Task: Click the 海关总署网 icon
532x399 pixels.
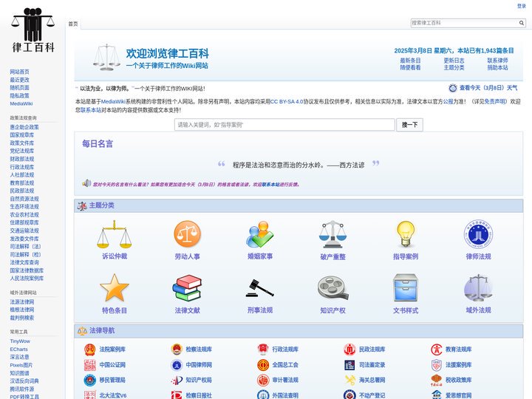Action: (x=349, y=380)
